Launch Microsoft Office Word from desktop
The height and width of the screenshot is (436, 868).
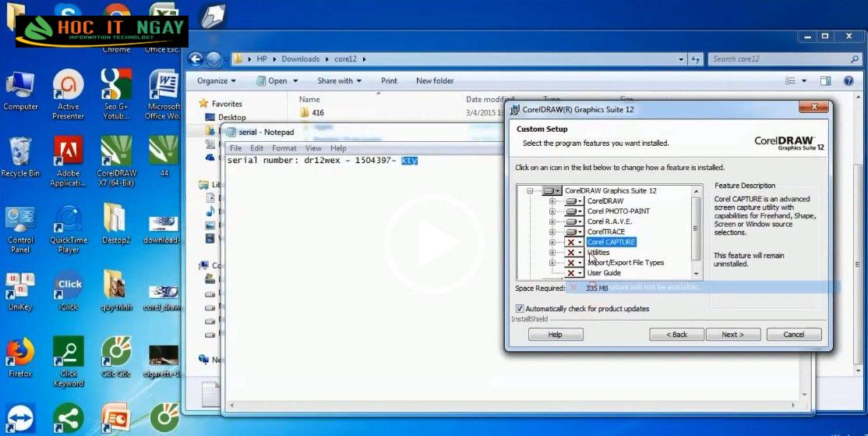[x=164, y=94]
